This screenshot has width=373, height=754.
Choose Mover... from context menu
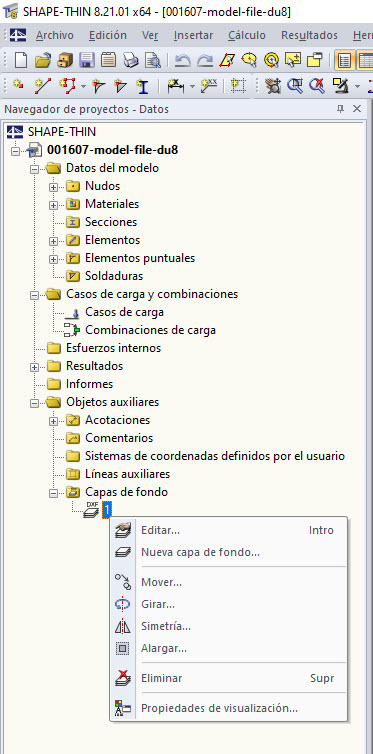(x=228, y=583)
